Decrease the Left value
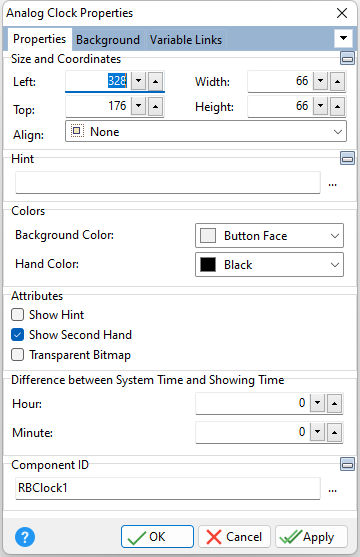Viewport: 360px width, 557px height. click(139, 81)
